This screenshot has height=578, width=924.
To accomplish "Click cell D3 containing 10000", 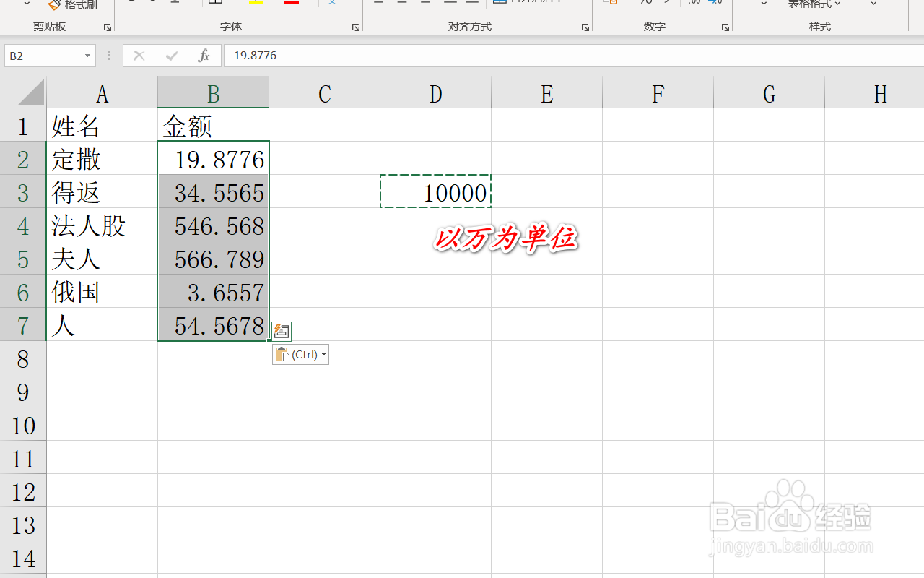I will pos(436,192).
